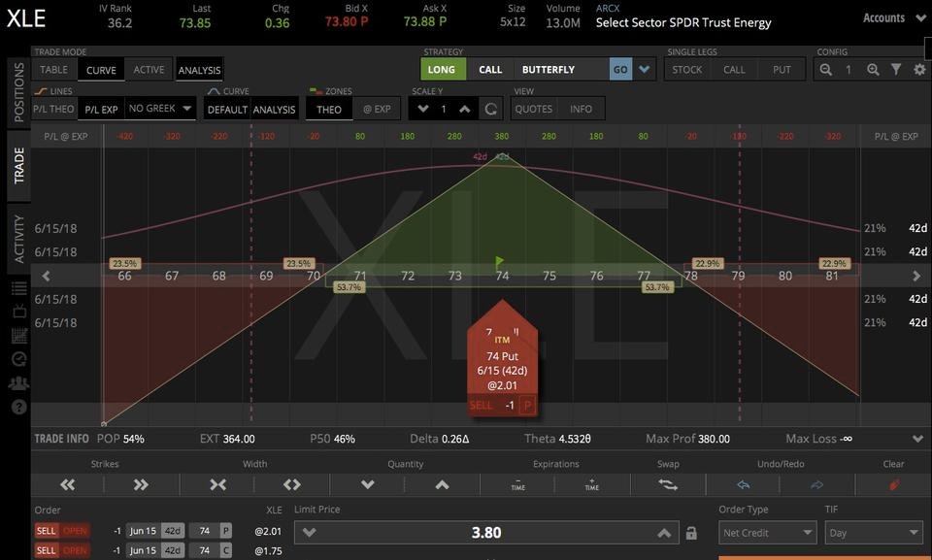
Task: Open the filter funnel icon
Action: pyautogui.click(x=896, y=70)
